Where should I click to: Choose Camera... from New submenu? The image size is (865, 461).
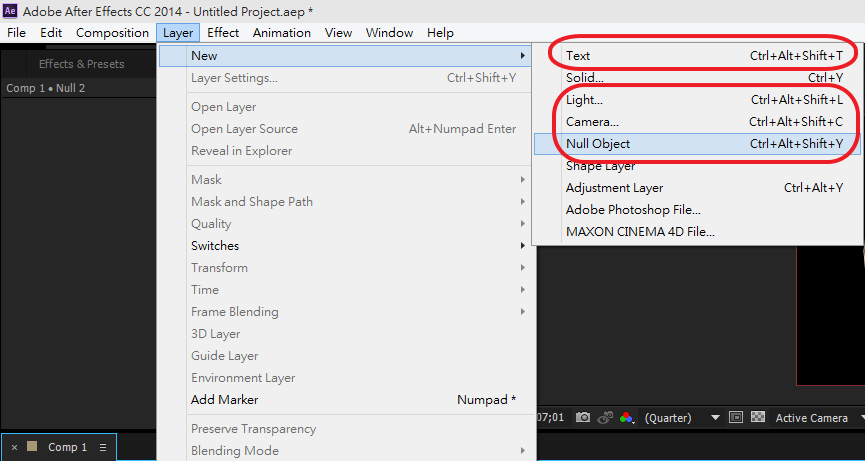click(x=697, y=122)
